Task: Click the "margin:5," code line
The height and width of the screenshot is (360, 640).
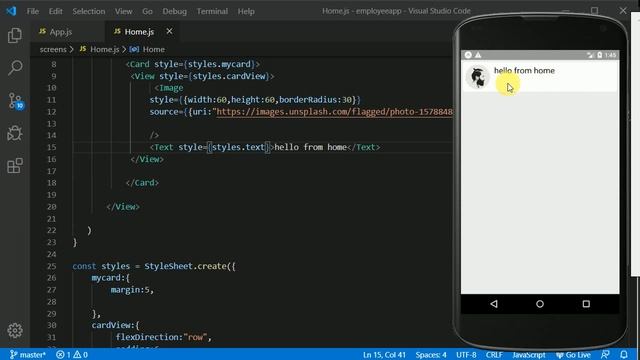Action: coord(132,290)
